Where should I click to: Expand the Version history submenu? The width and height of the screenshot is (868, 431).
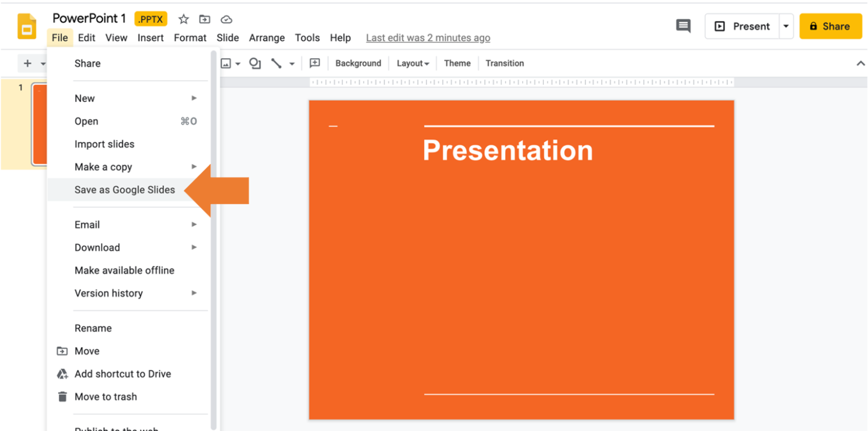tap(108, 293)
